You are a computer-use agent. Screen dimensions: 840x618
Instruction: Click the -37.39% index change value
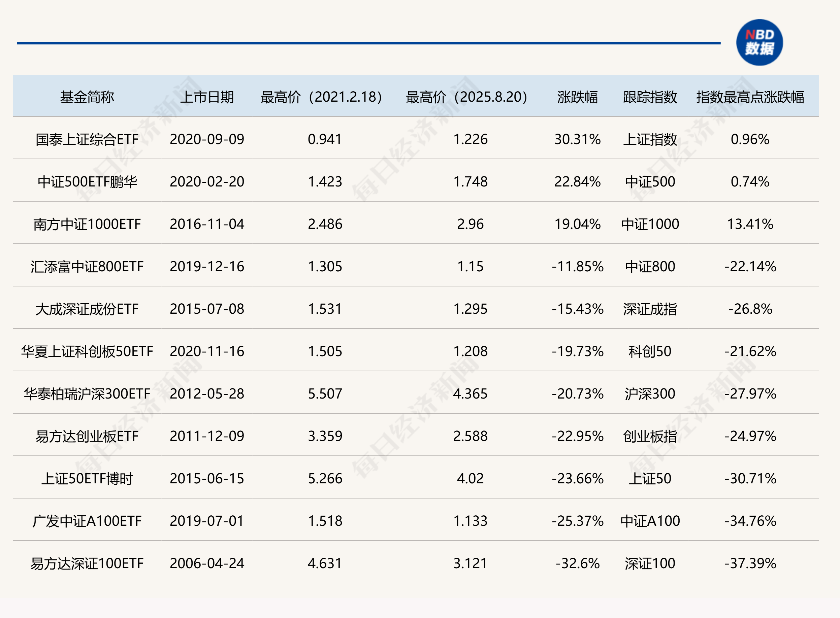point(750,563)
